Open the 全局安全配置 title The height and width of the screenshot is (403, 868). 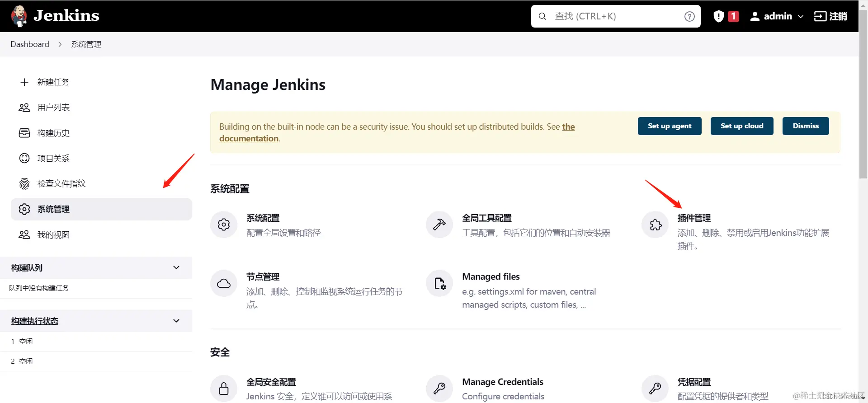pos(271,382)
